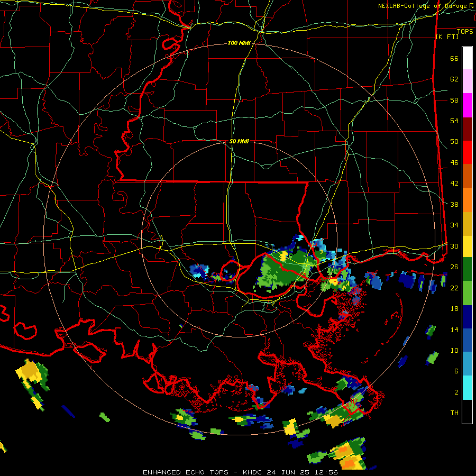This screenshot has height=476, width=476.
Task: Click the light blue 6-10 kft legend color
Action: [467, 364]
